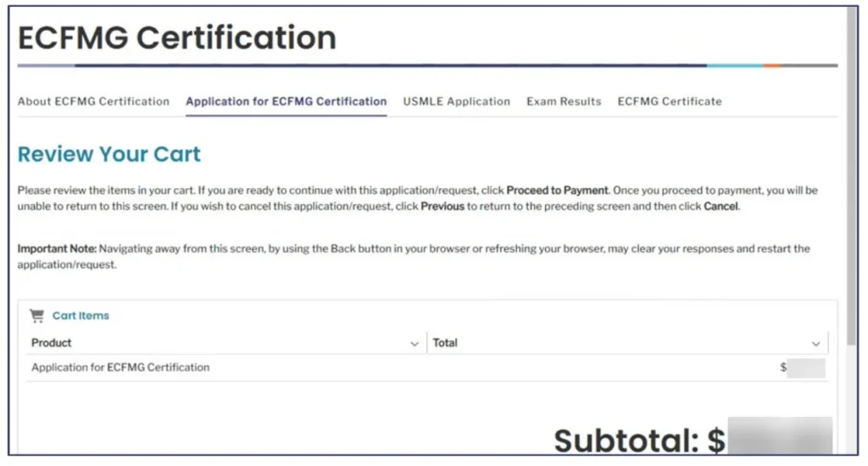Select the Application for ECFMG Certification cart row
The width and height of the screenshot is (868, 466).
point(120,368)
